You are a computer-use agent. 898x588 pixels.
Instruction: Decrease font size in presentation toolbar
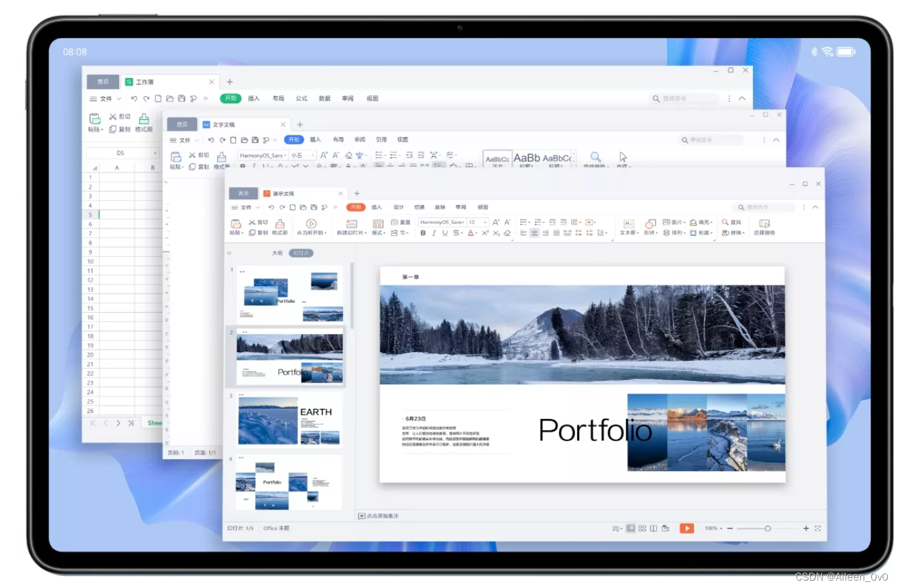507,223
